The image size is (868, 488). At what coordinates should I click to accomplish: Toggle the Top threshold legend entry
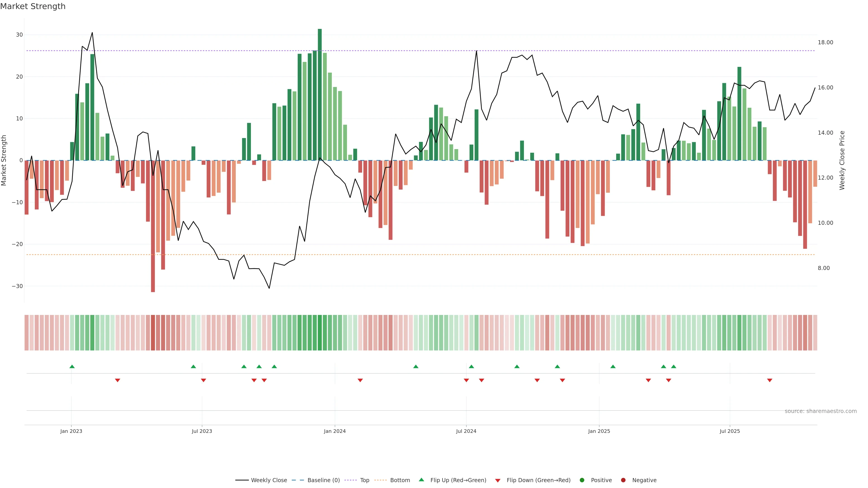coord(365,480)
